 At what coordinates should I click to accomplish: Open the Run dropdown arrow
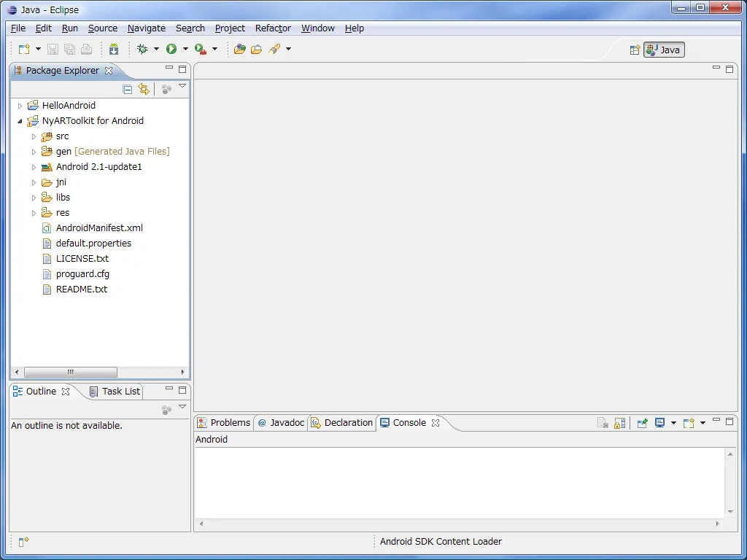[x=185, y=49]
